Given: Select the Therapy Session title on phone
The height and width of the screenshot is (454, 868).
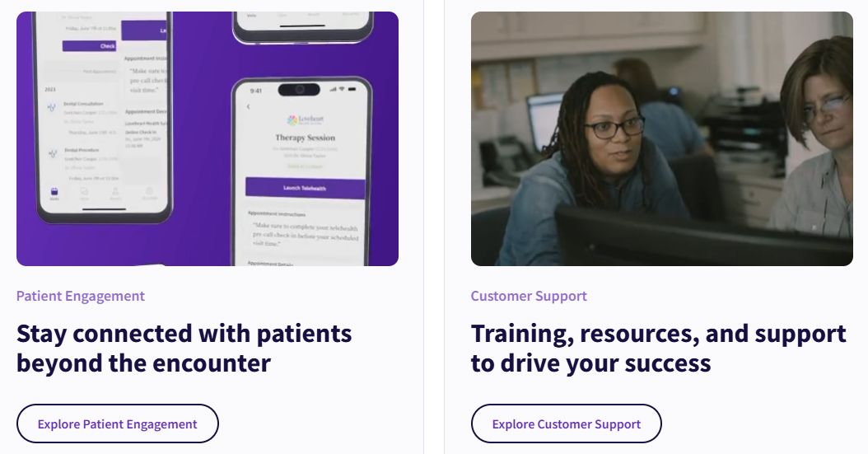Looking at the screenshot, I should tap(305, 138).
